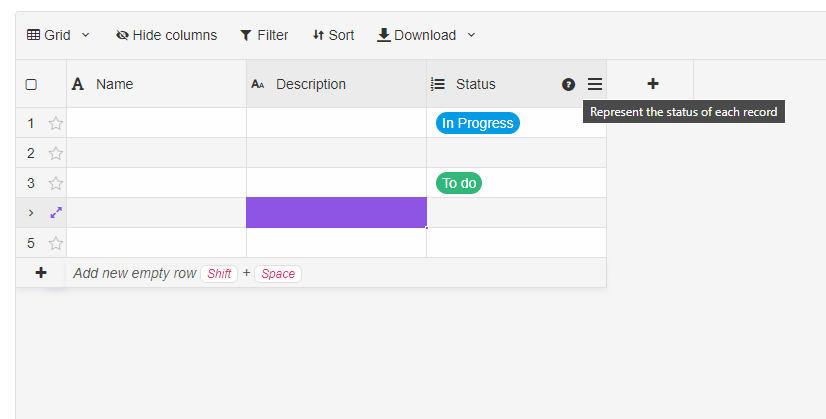
Task: Select the Status cell in row 2
Action: (516, 153)
